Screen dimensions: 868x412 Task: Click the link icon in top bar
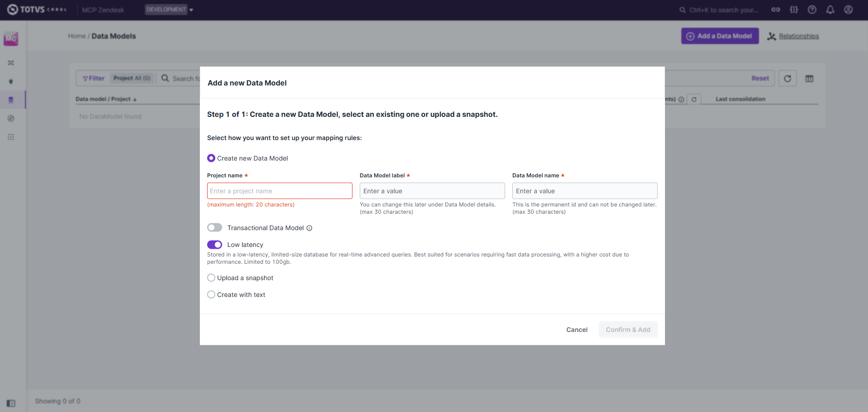click(x=775, y=10)
